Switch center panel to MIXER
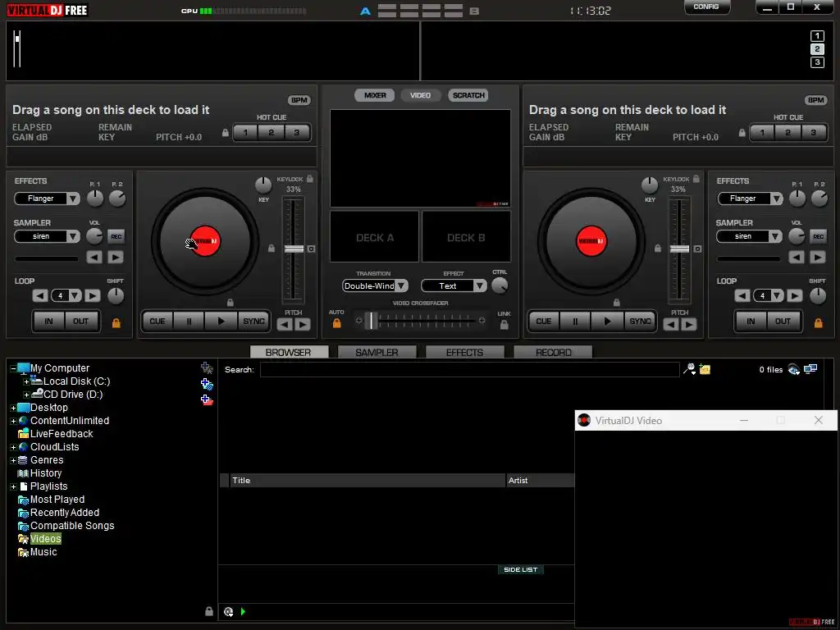 pos(374,95)
